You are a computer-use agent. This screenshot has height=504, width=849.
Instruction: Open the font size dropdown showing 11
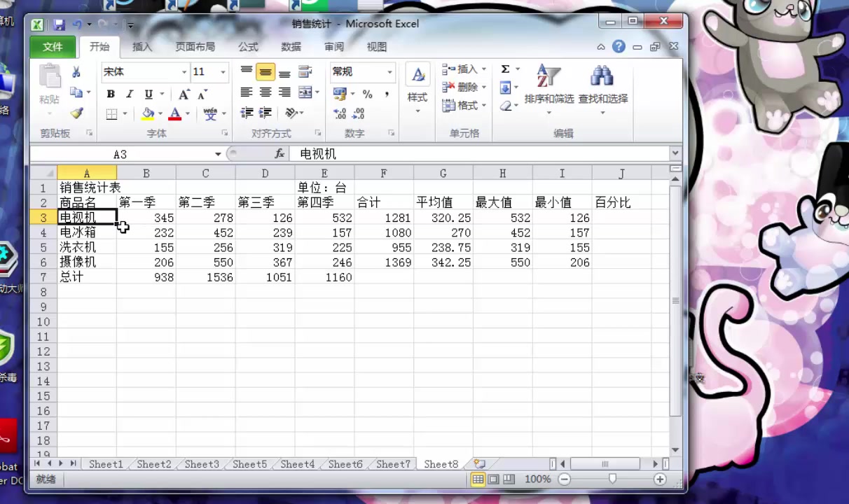pyautogui.click(x=222, y=71)
